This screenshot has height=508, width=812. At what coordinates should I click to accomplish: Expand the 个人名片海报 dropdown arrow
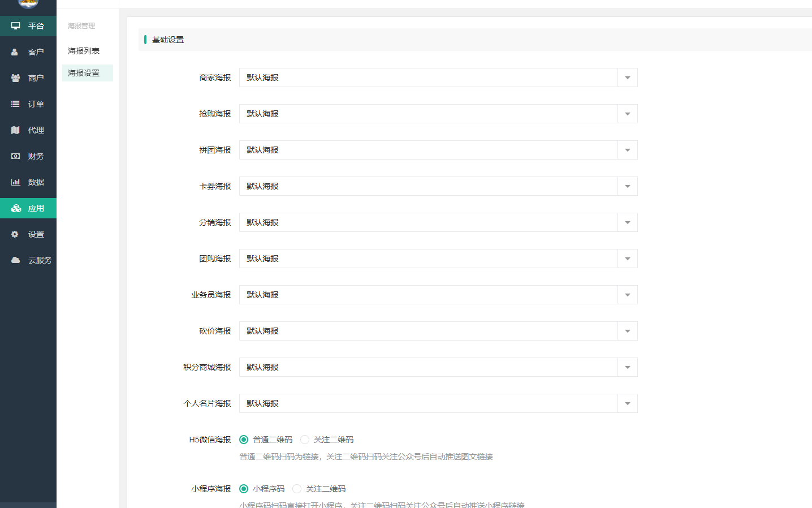click(628, 403)
